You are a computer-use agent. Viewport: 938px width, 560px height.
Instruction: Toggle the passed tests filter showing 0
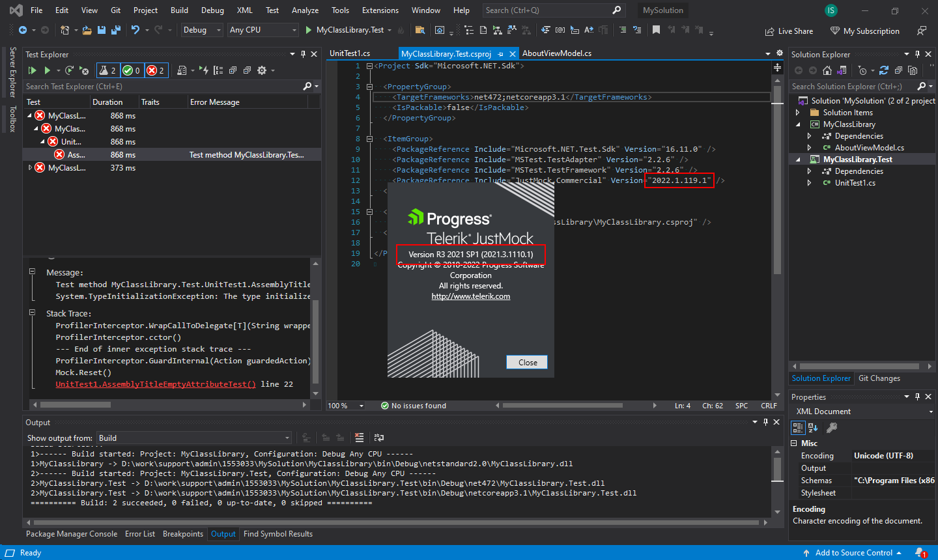[132, 70]
